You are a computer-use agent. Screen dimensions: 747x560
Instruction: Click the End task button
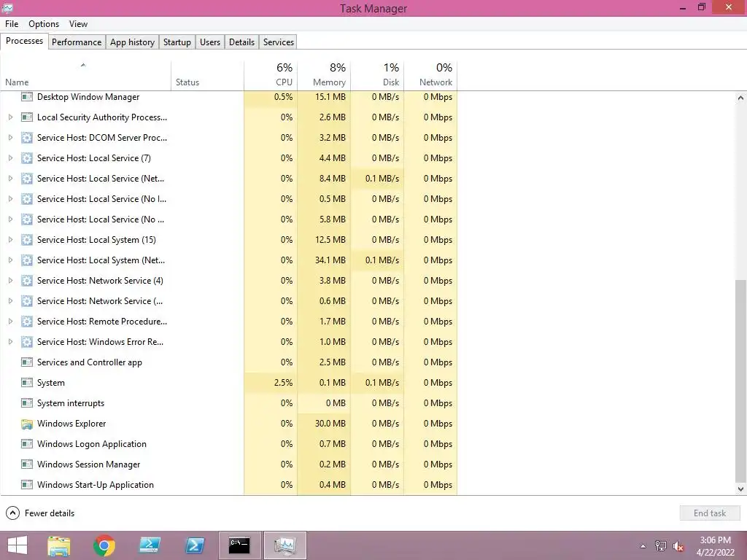coord(710,513)
